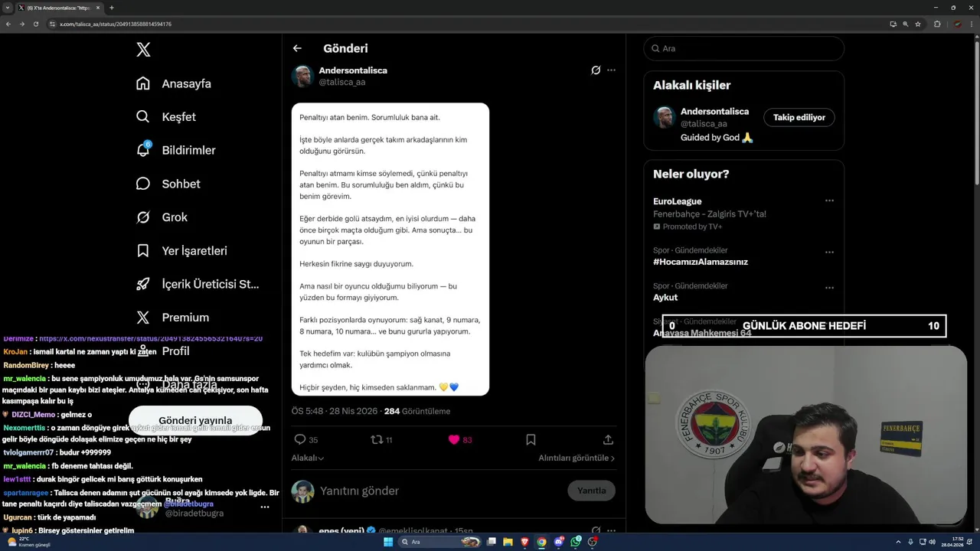This screenshot has height=551, width=980.
Task: Click browser forward button
Action: tap(22, 24)
